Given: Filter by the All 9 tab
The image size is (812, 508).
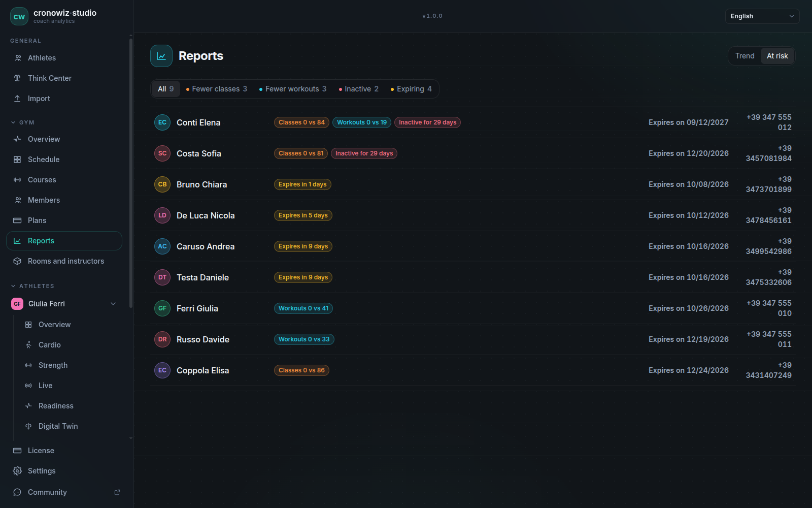Looking at the screenshot, I should [165, 89].
